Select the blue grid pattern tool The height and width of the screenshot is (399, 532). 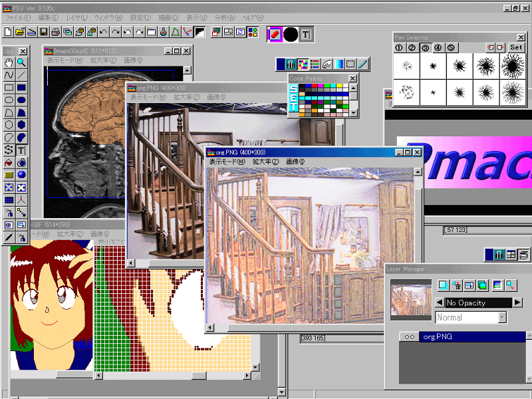9,200
